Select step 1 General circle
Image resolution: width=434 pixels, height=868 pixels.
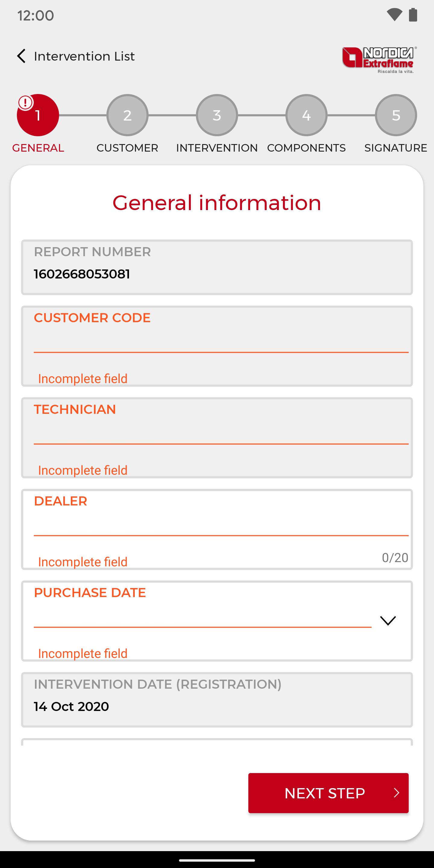(38, 115)
